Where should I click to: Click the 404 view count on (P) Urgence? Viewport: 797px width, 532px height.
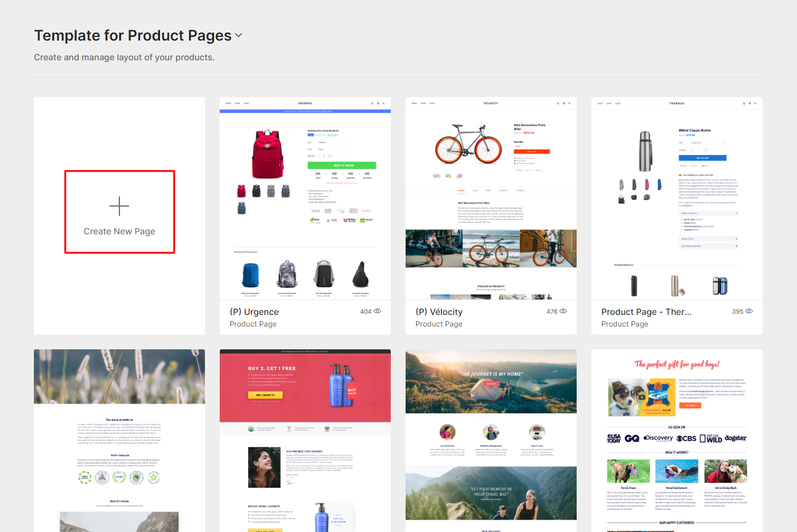click(x=366, y=311)
